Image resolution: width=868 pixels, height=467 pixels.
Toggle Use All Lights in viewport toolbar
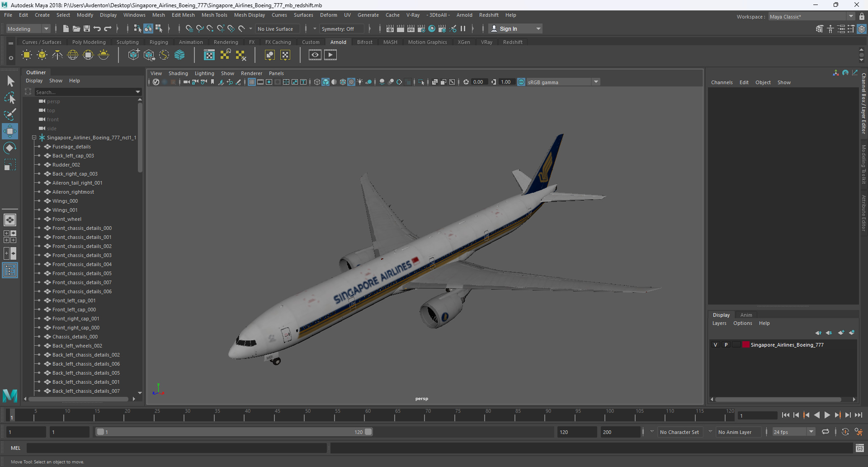tap(360, 82)
